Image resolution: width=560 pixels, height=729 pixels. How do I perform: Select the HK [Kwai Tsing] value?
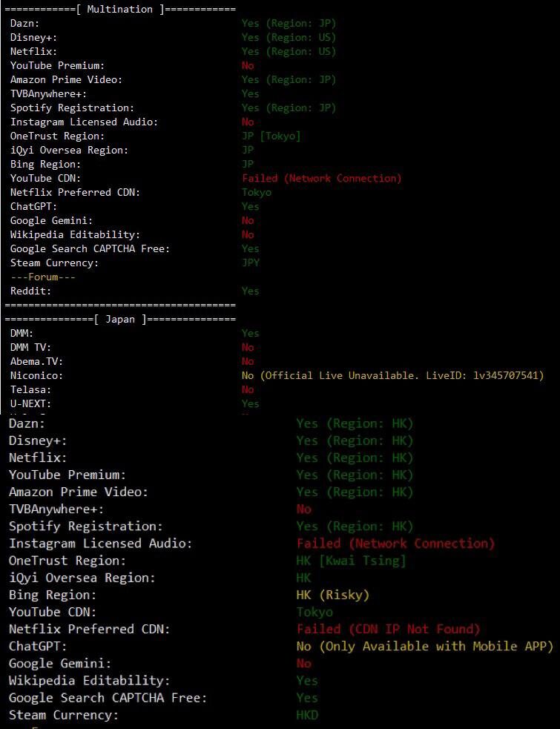click(x=351, y=561)
